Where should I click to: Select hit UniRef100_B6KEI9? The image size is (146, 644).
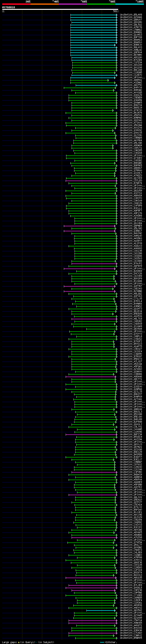coord(131,108)
